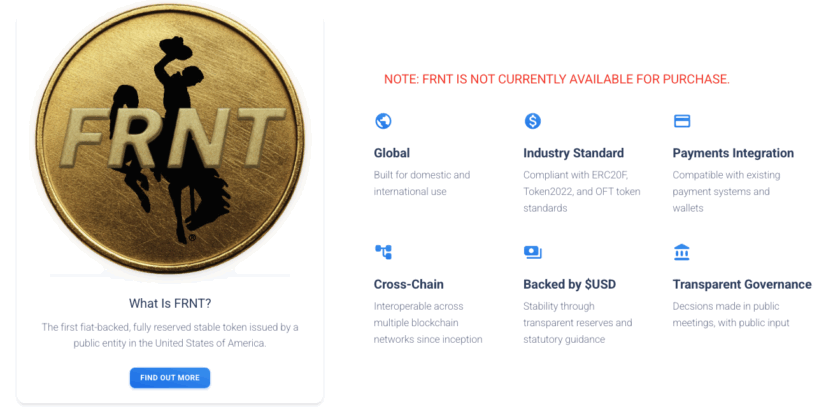Select the "What Is FRNT?" heading

[169, 303]
